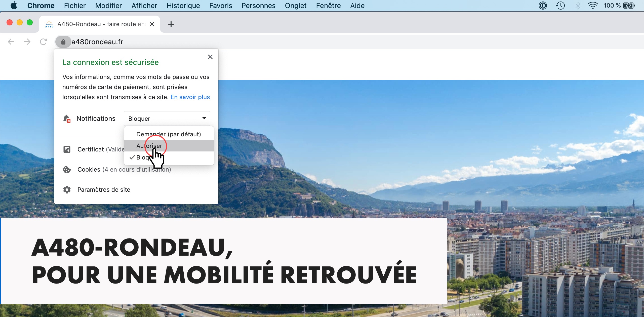Click the Bluetooth menu bar icon
The image size is (644, 317).
pyautogui.click(x=578, y=6)
